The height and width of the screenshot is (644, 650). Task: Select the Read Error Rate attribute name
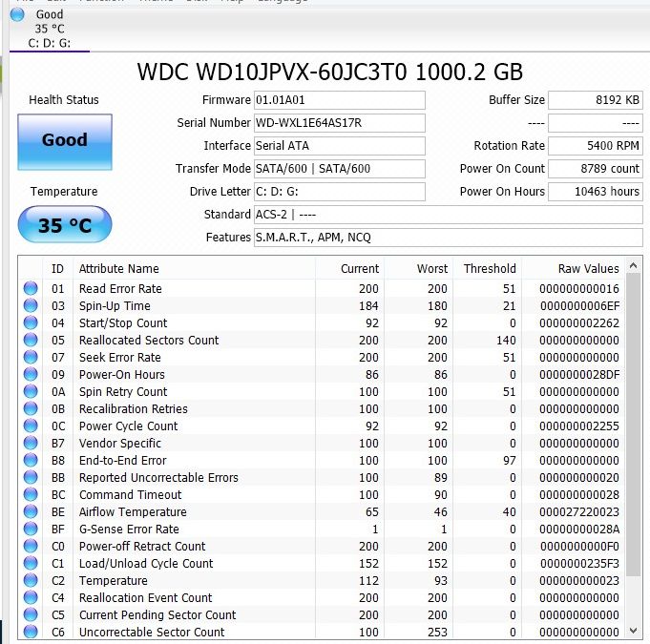(x=120, y=288)
